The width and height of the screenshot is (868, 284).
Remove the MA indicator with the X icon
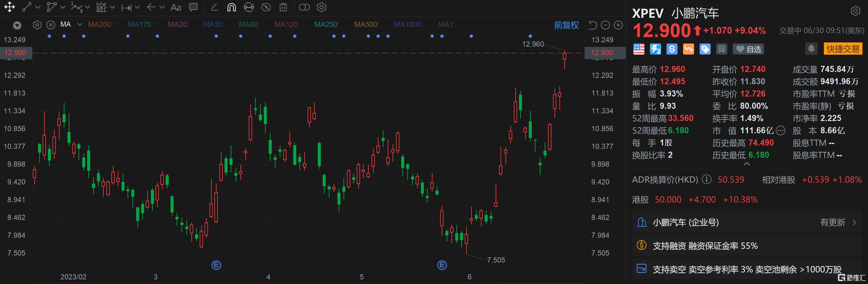51,25
